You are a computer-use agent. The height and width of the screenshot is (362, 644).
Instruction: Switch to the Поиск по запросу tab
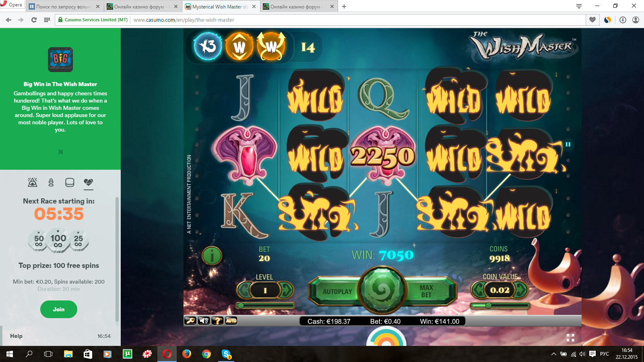64,6
